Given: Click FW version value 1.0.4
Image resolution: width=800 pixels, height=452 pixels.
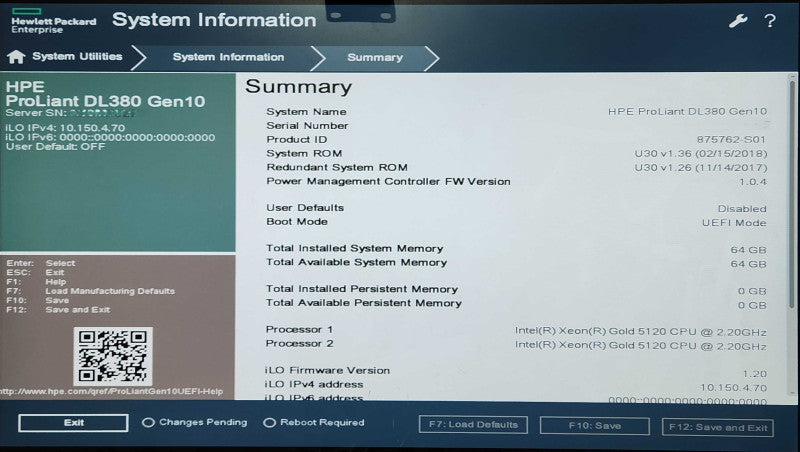Looking at the screenshot, I should coord(753,182).
